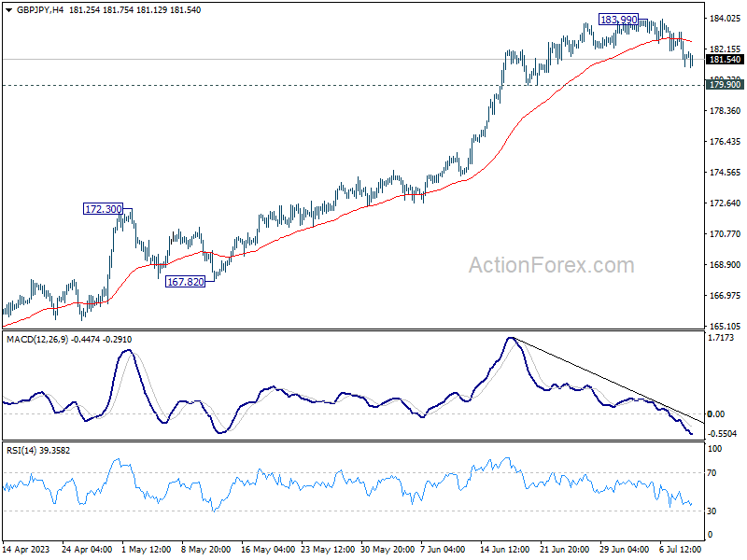The height and width of the screenshot is (560, 747).
Task: Click the current price tag 181.540
Action: 725,60
